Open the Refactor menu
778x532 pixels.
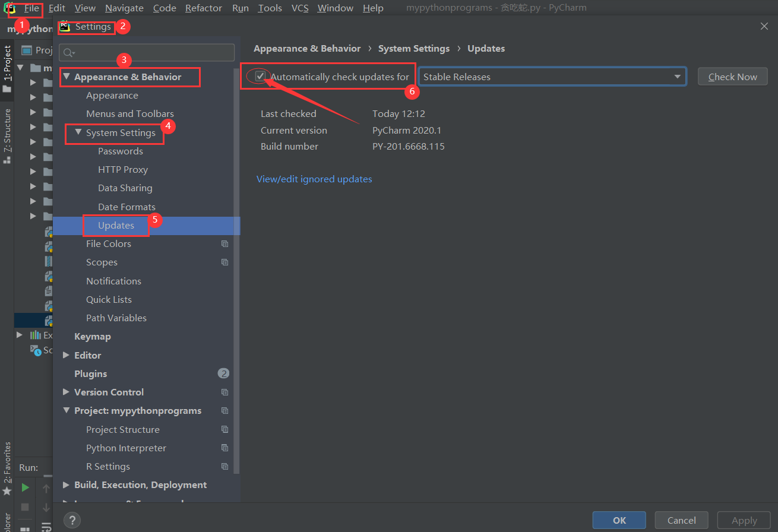[x=204, y=8]
